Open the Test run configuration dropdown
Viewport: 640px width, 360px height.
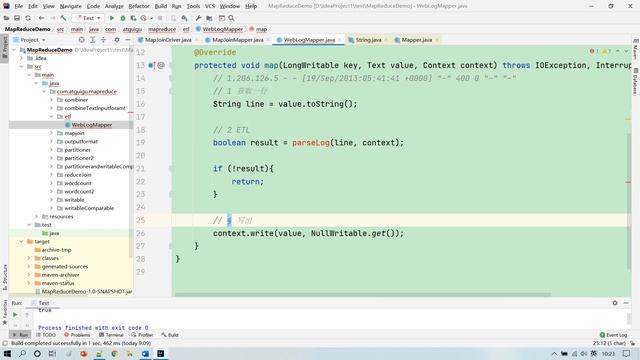click(88, 18)
